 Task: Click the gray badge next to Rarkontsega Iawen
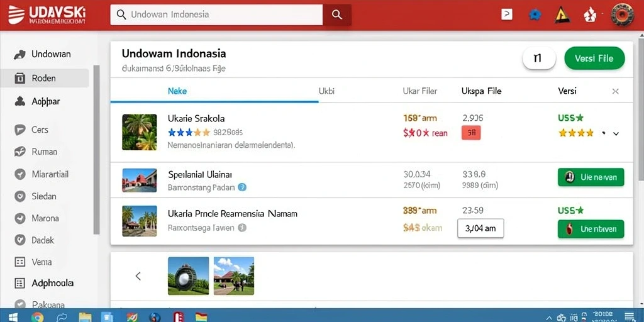pos(242,228)
